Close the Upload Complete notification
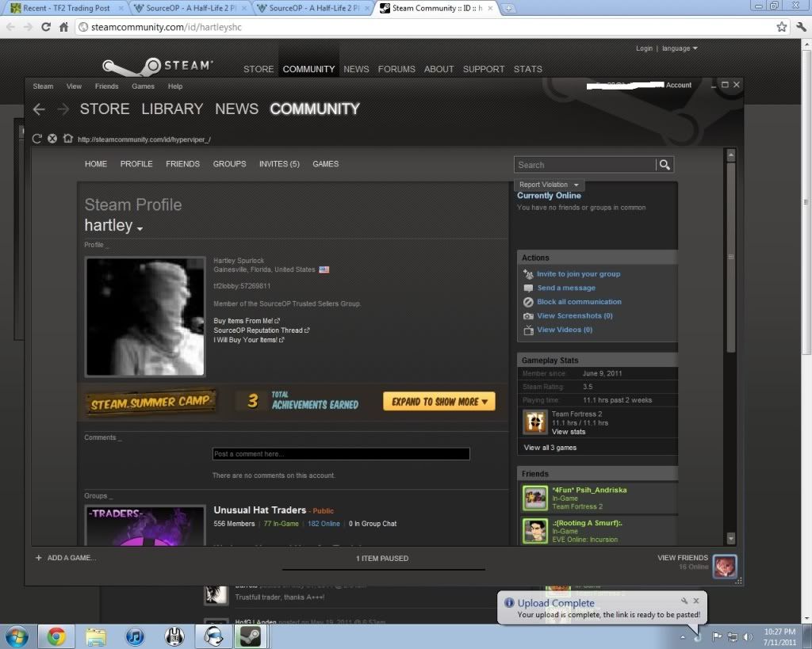812x649 pixels. [x=696, y=601]
